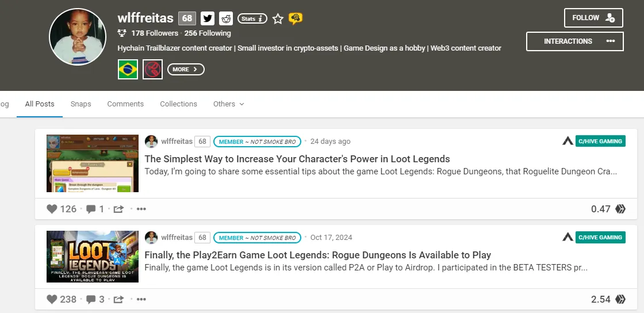The width and height of the screenshot is (644, 313).
Task: Click the Brazil flag badge
Action: pyautogui.click(x=128, y=70)
